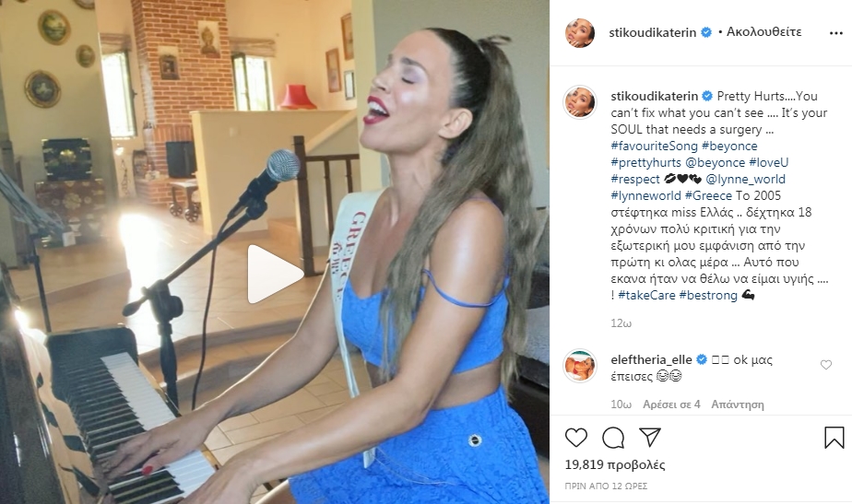This screenshot has width=852, height=504.
Task: Open the eleftheria_elle username link
Action: 651,359
